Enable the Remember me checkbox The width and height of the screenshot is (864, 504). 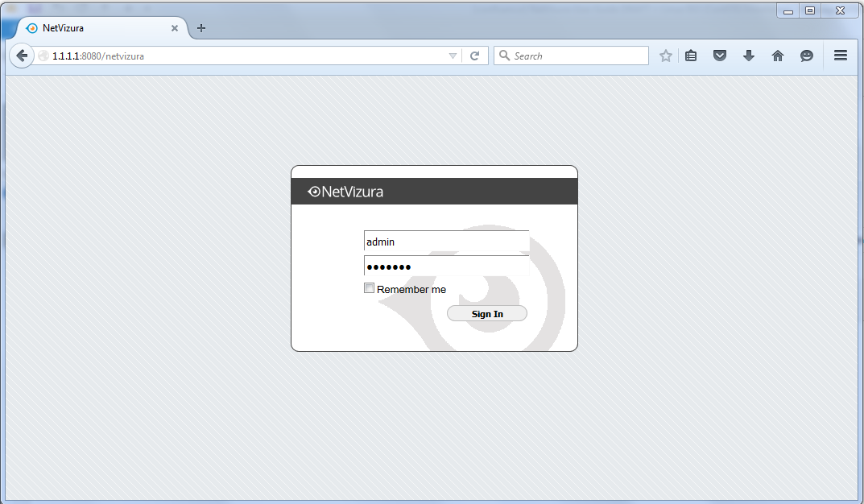(369, 287)
